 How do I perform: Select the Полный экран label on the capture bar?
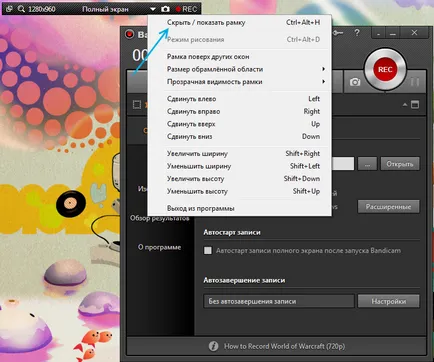[105, 9]
